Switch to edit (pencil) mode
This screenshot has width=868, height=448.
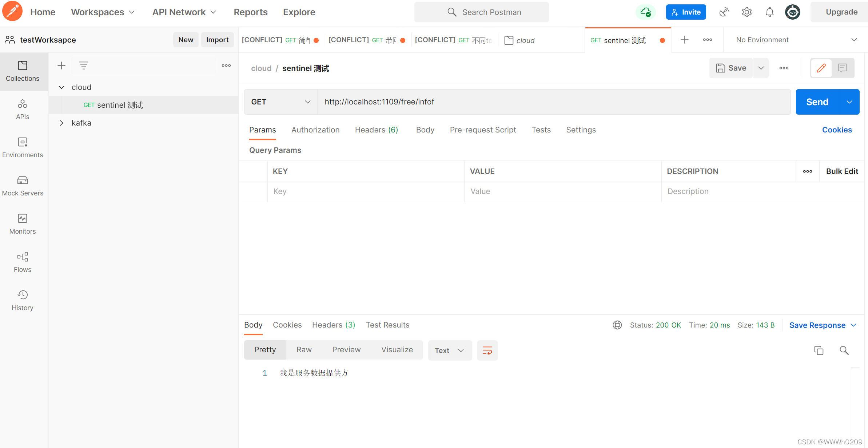821,68
